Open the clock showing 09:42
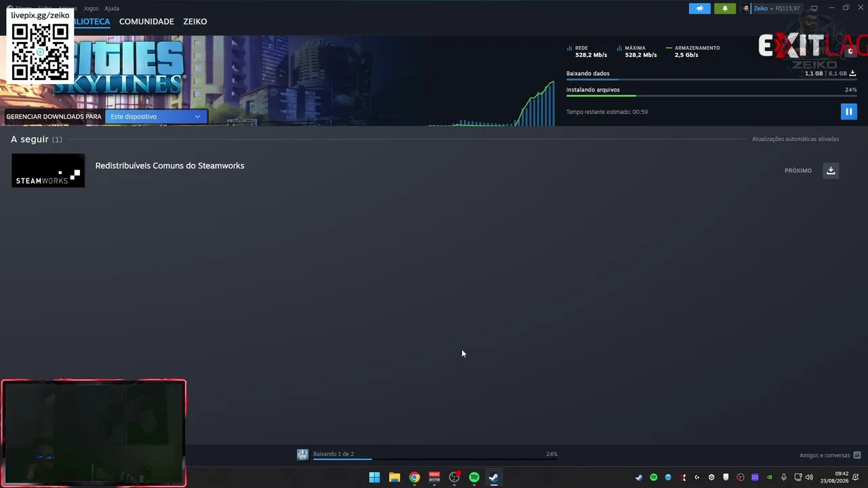The height and width of the screenshot is (488, 868). tap(834, 477)
